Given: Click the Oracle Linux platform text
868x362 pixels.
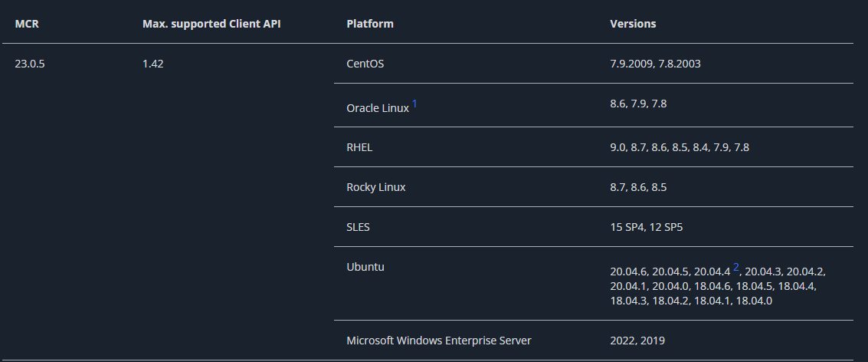Looking at the screenshot, I should (378, 108).
